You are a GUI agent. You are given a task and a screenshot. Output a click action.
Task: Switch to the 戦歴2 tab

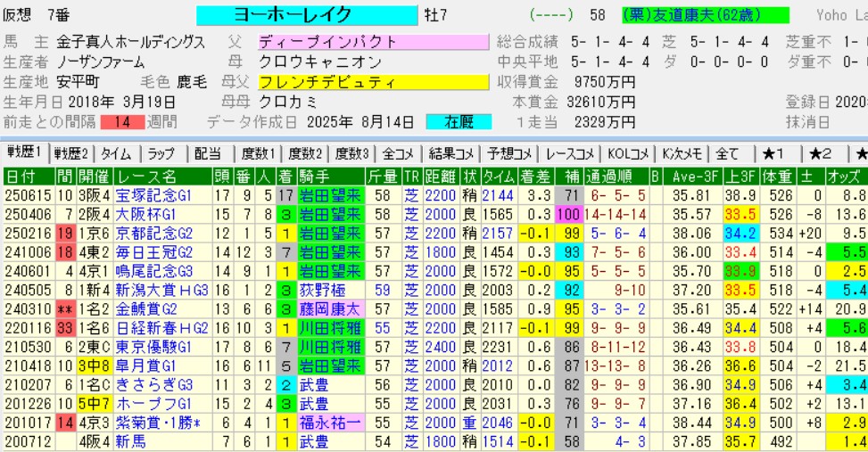(x=71, y=152)
